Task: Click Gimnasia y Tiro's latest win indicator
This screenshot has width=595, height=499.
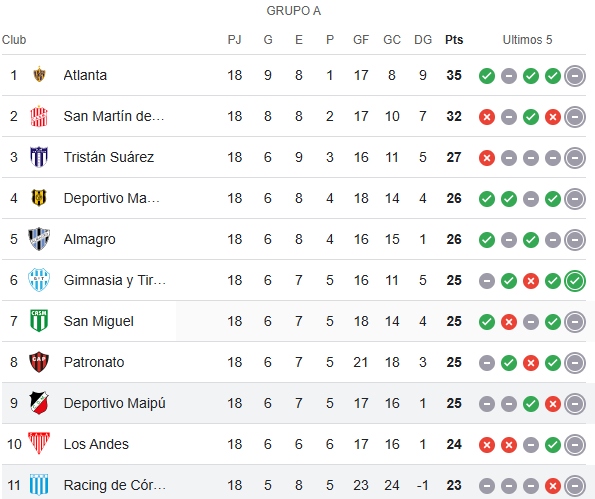Action: (x=575, y=281)
